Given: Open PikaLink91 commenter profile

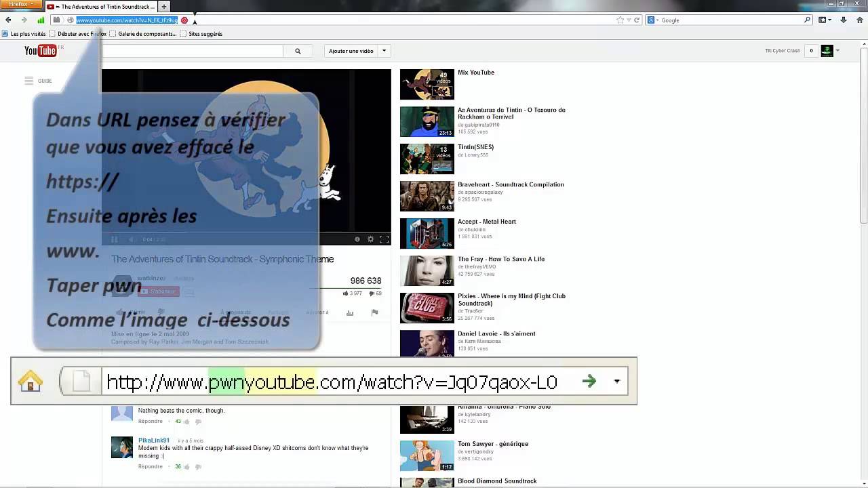Looking at the screenshot, I should tap(154, 441).
